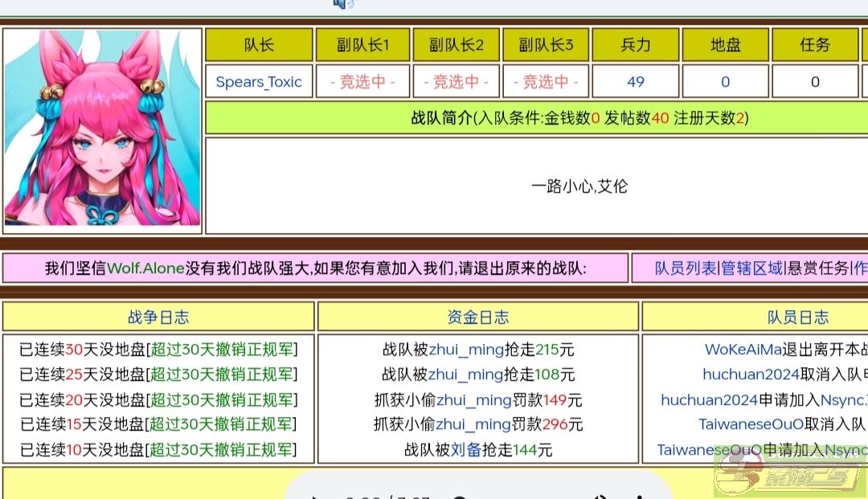Click the war log row 已连续30天没地盘
This screenshot has height=499, width=868.
pyautogui.click(x=158, y=350)
